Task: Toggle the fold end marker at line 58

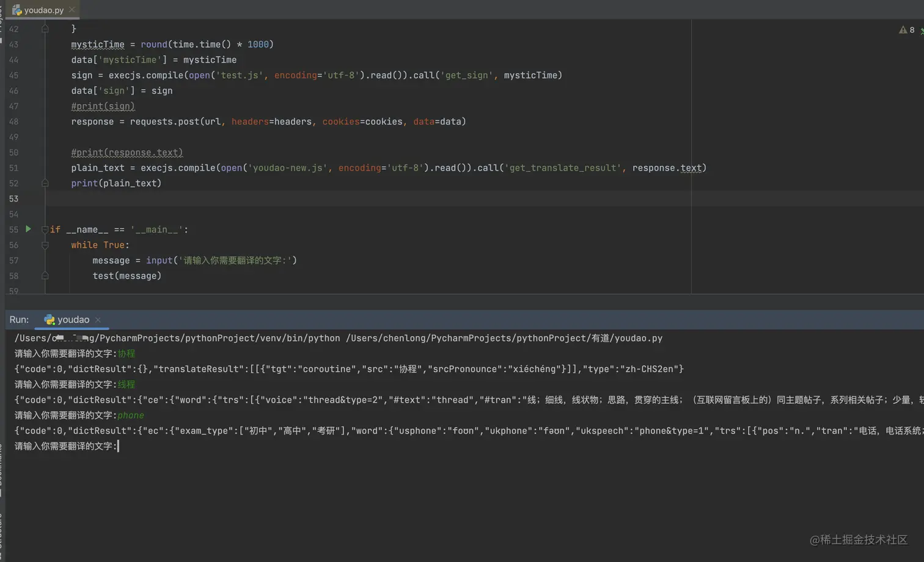Action: coord(45,276)
